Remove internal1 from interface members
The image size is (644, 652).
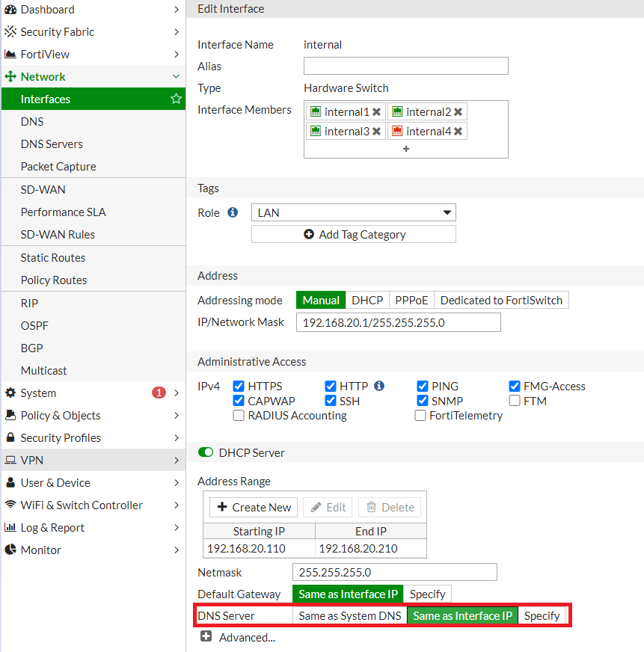point(376,112)
